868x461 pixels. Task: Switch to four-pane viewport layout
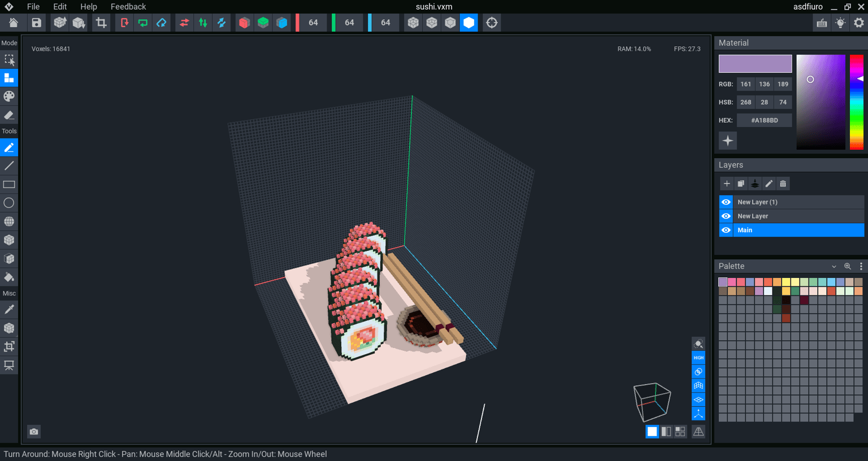(x=680, y=432)
